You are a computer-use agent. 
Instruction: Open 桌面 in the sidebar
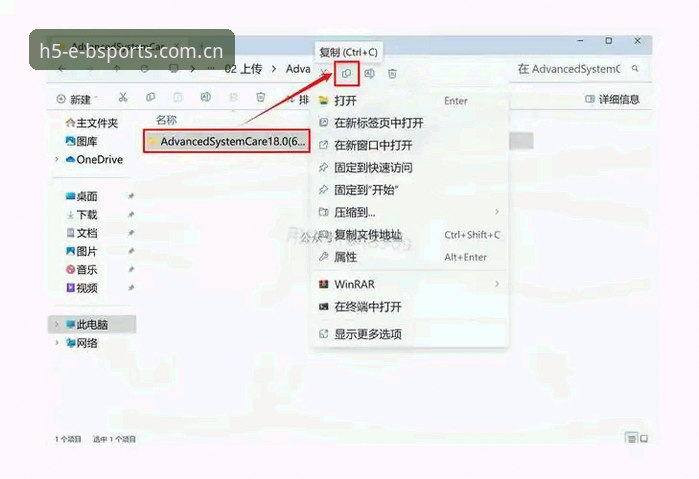point(81,196)
